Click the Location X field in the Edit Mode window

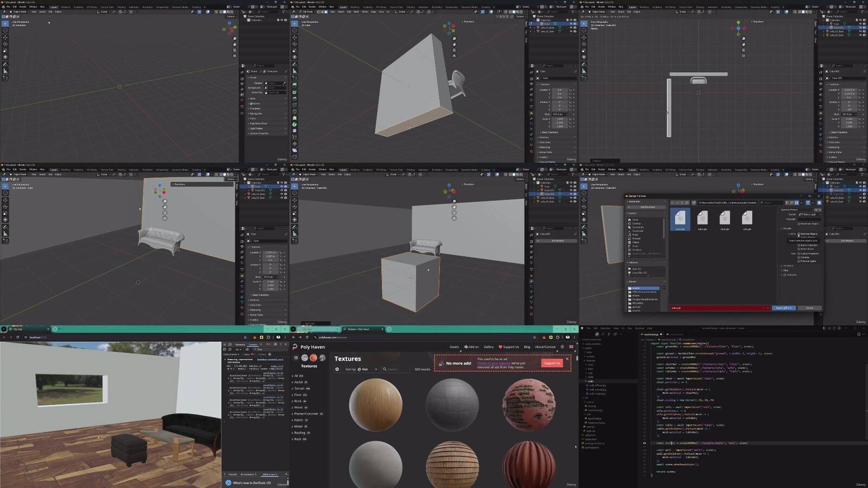560,90
